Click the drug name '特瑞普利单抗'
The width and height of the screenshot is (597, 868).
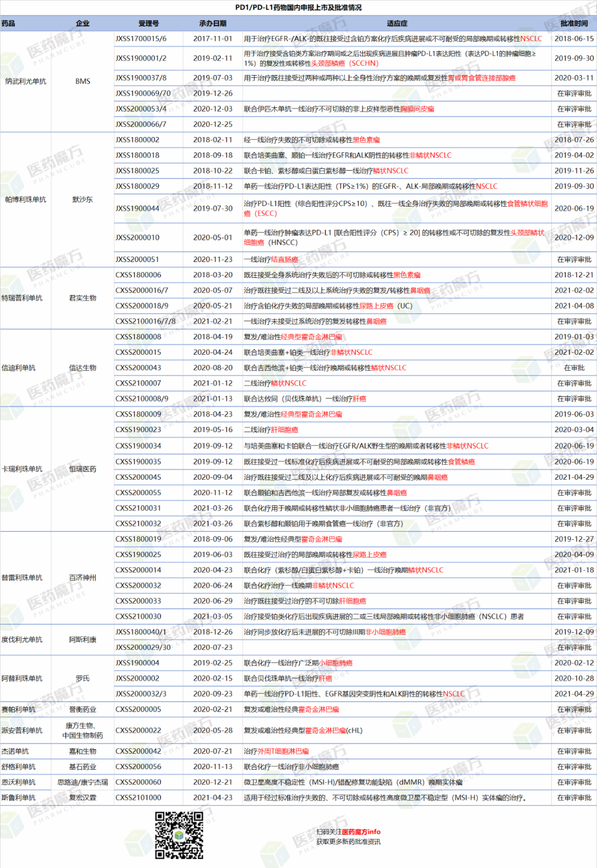point(22,298)
